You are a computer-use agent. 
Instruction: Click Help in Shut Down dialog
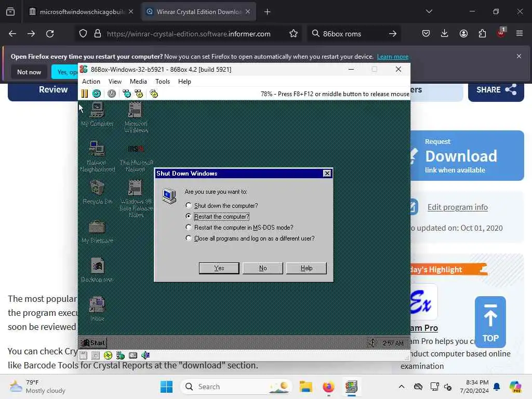[307, 268]
